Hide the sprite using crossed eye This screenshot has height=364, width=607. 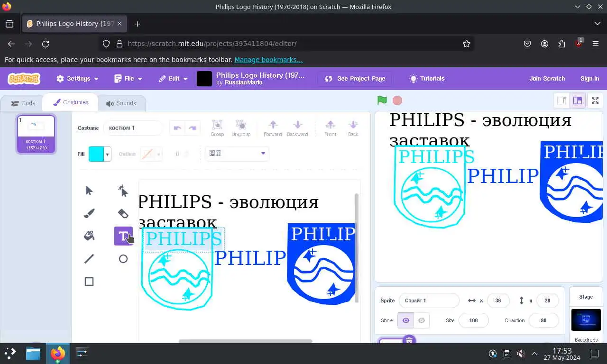click(x=422, y=320)
